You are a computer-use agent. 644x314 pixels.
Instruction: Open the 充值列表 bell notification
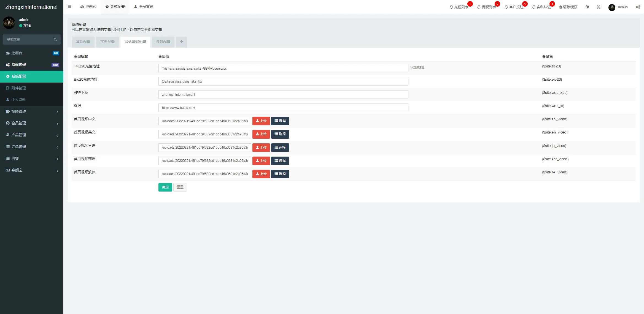click(459, 7)
